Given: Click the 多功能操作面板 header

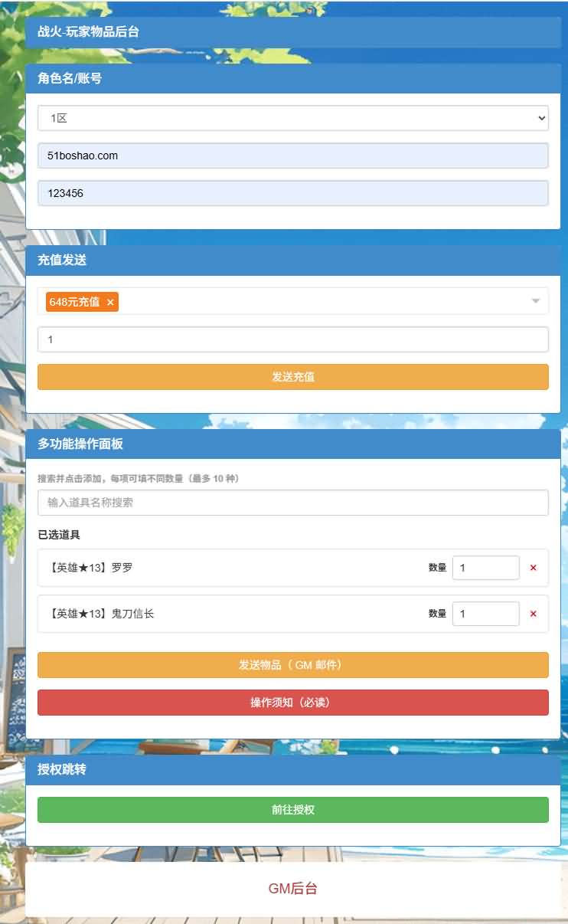Looking at the screenshot, I should tap(293, 444).
